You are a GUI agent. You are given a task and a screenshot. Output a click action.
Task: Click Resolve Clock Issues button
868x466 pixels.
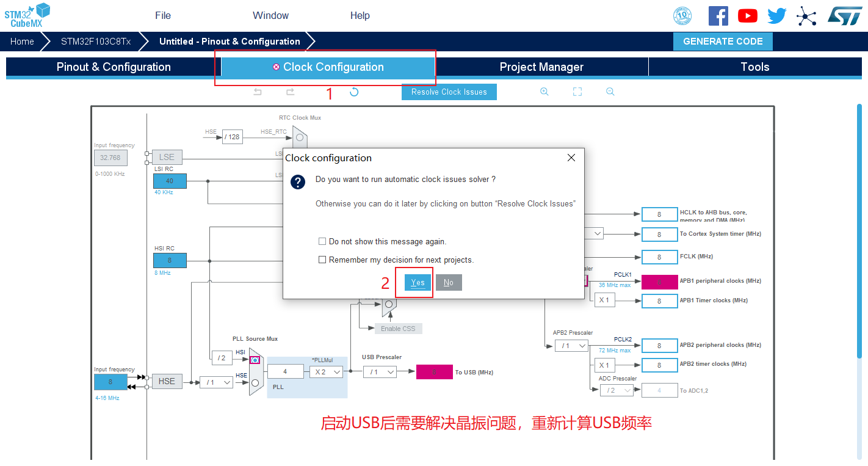(449, 92)
